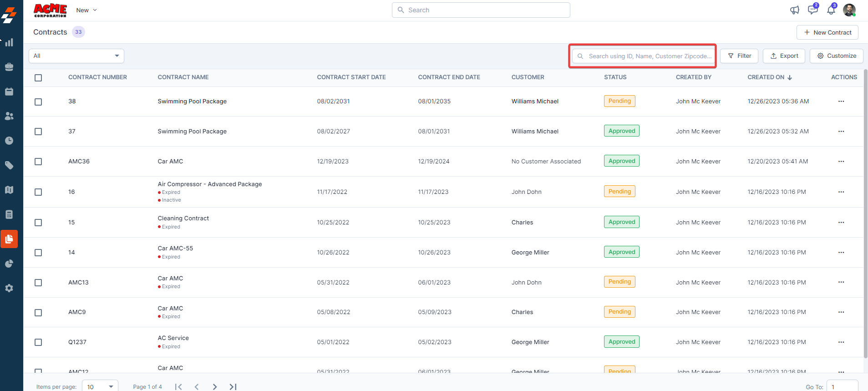The height and width of the screenshot is (391, 868).
Task: Open the dashboard bar chart sidebar icon
Action: coord(9,43)
